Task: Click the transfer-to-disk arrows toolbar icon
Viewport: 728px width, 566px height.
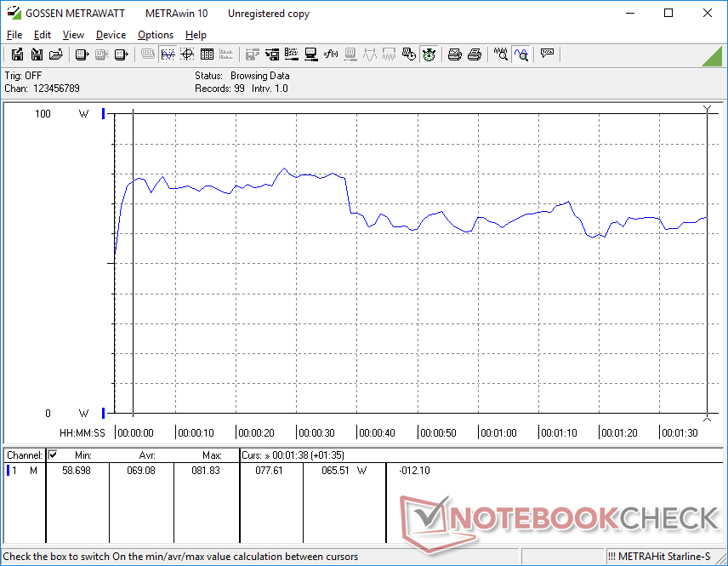Action: pos(272,54)
